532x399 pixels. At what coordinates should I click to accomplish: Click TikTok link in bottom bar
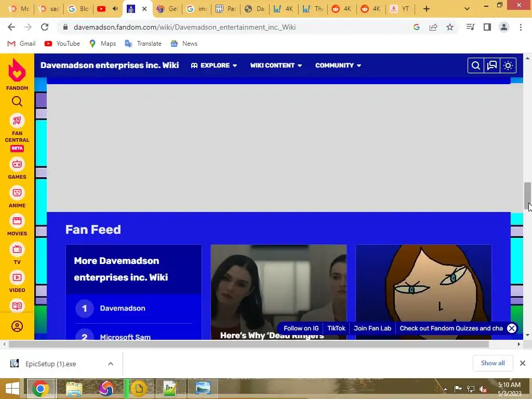pos(336,328)
